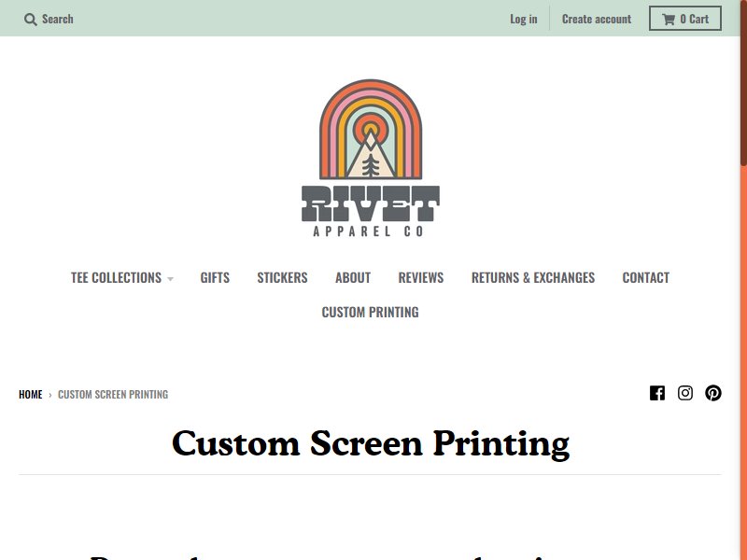Select Reviews in the navigation
Viewport: 747px width, 560px height.
pyautogui.click(x=421, y=277)
